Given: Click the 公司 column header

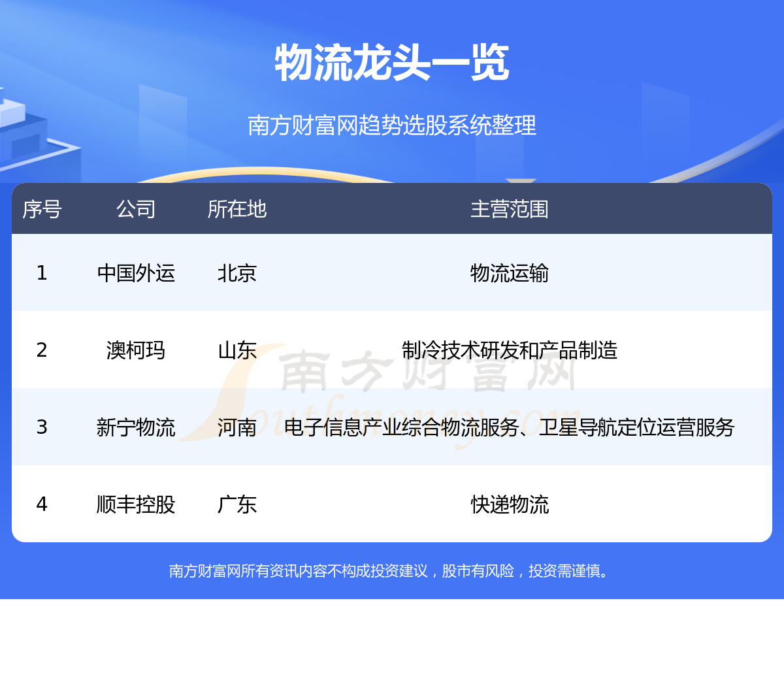Looking at the screenshot, I should (136, 209).
